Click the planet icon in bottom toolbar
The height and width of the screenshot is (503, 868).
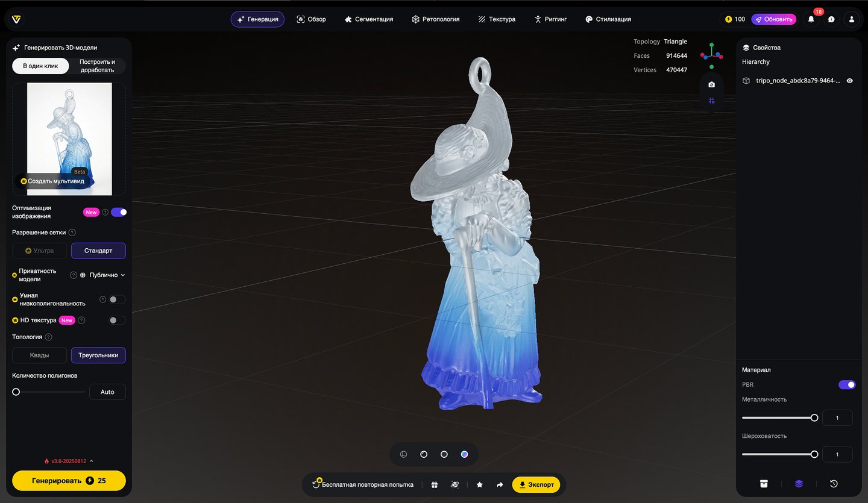(x=455, y=484)
